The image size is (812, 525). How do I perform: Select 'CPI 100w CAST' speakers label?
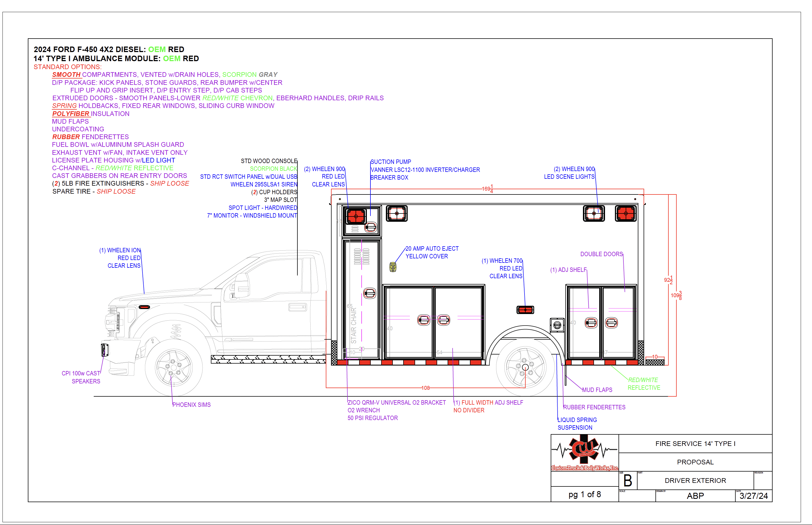81,373
